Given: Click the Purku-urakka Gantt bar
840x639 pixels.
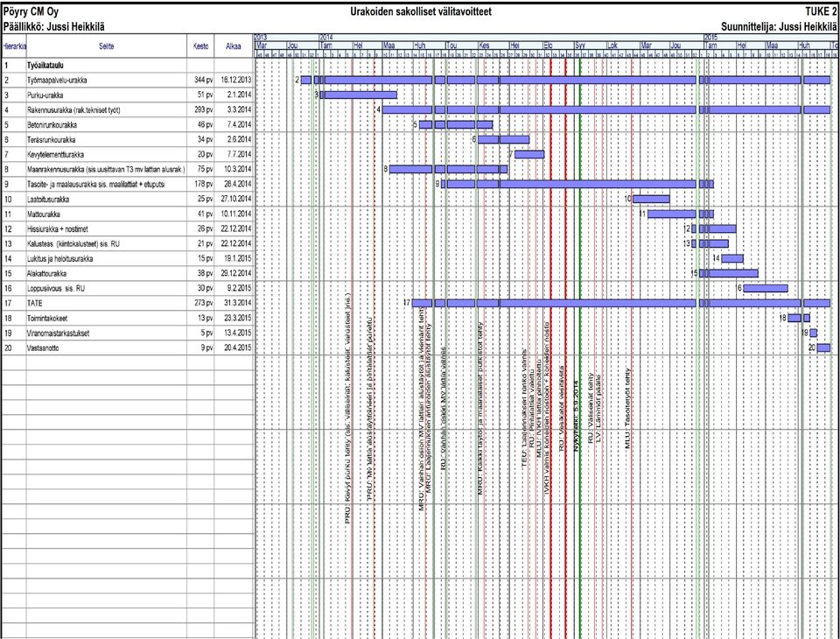Looking at the screenshot, I should coord(359,95).
